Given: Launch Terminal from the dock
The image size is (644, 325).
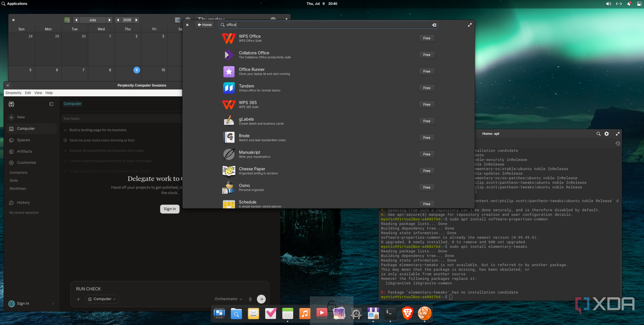Looking at the screenshot, I should 390,314.
